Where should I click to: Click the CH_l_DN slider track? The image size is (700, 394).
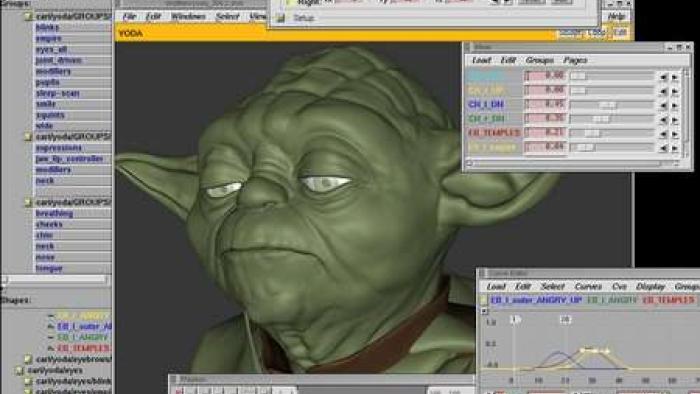[612, 105]
